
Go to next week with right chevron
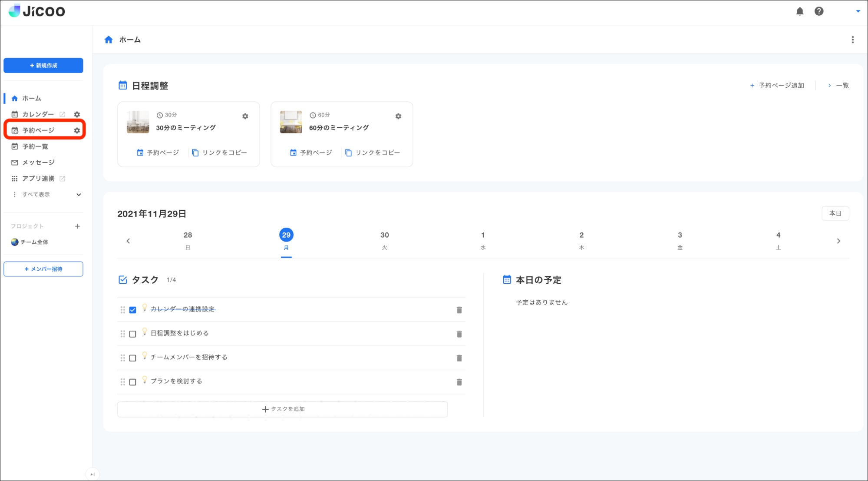pos(838,241)
